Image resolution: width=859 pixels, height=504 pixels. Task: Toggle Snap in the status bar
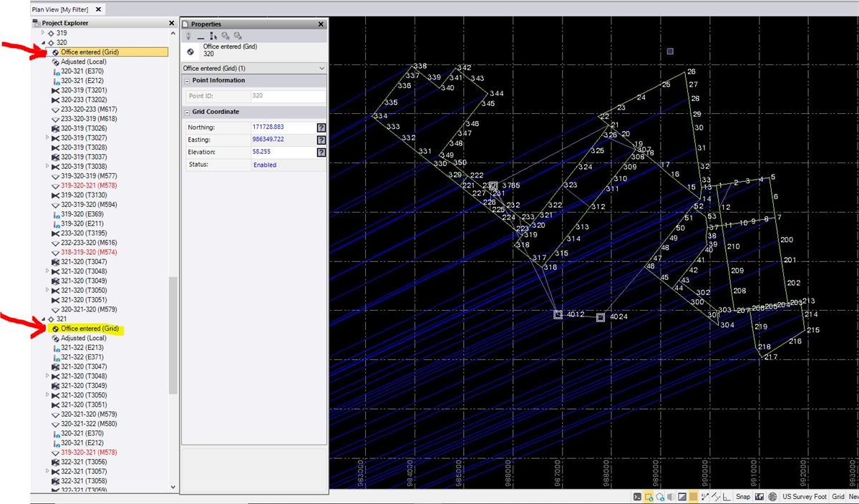(743, 496)
